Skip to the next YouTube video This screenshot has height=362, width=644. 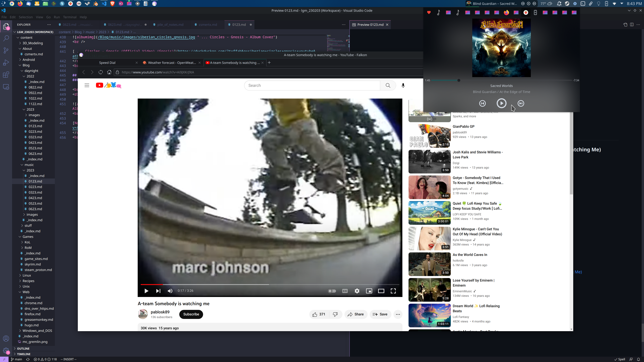(x=158, y=291)
